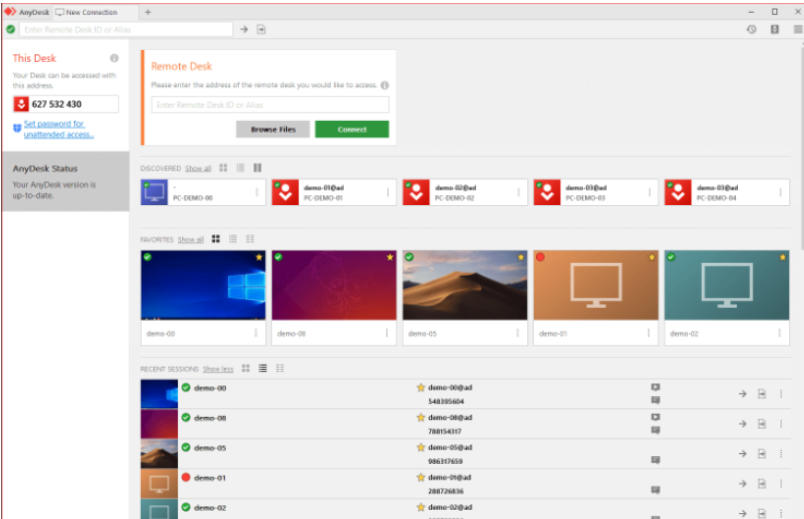Click the Remote Desk ID or Alias field
This screenshot has width=804, height=519.
pyautogui.click(x=270, y=105)
